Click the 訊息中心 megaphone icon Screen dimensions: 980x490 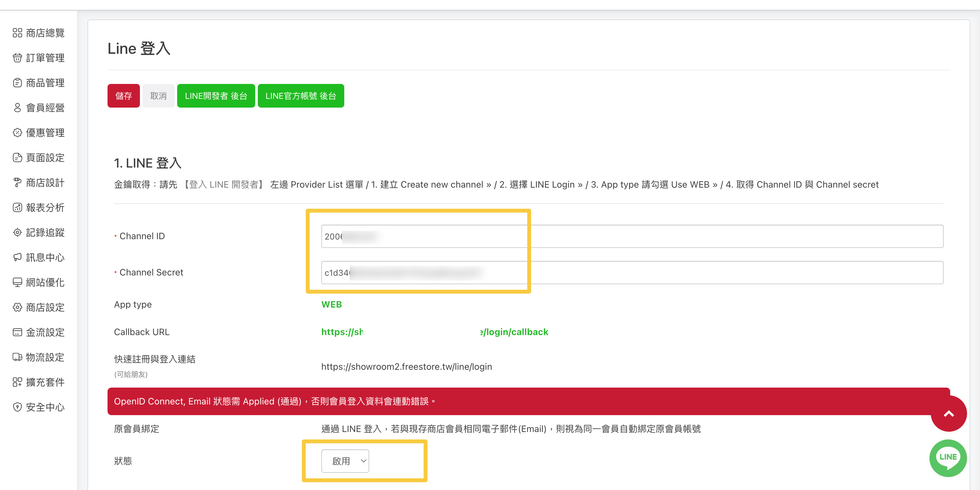[17, 257]
